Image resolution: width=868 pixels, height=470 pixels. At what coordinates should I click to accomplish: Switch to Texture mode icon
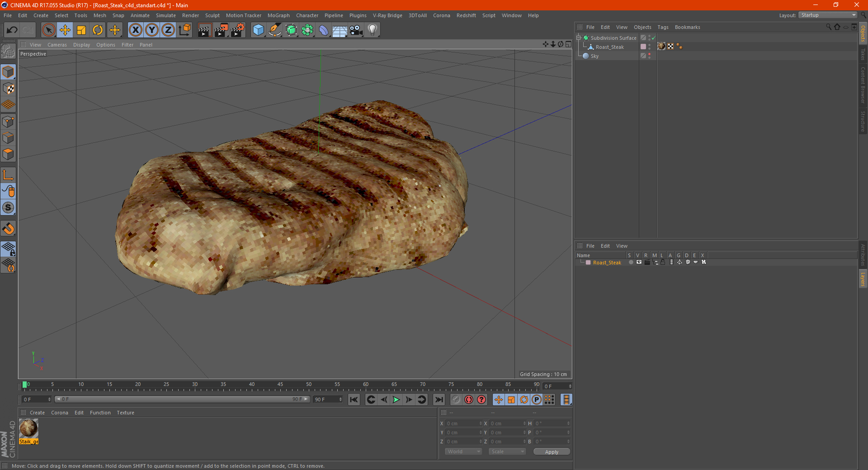coord(8,89)
